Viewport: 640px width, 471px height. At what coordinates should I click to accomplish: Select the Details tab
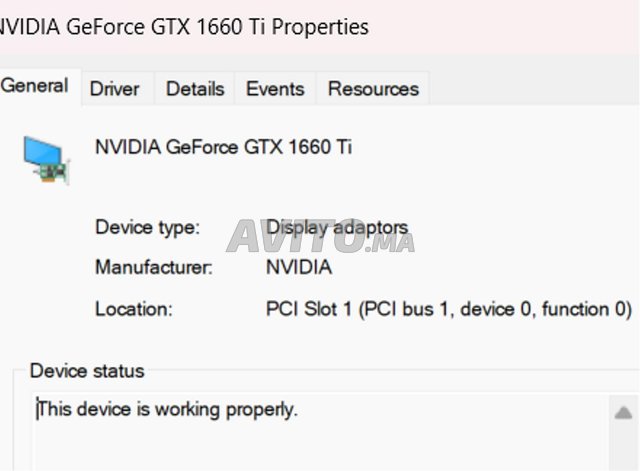(x=195, y=88)
